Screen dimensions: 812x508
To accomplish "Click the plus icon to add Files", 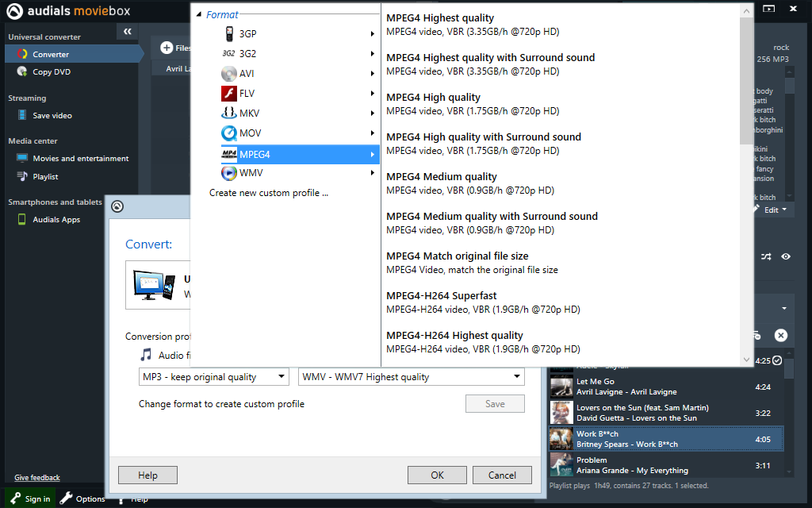I will click(x=167, y=48).
